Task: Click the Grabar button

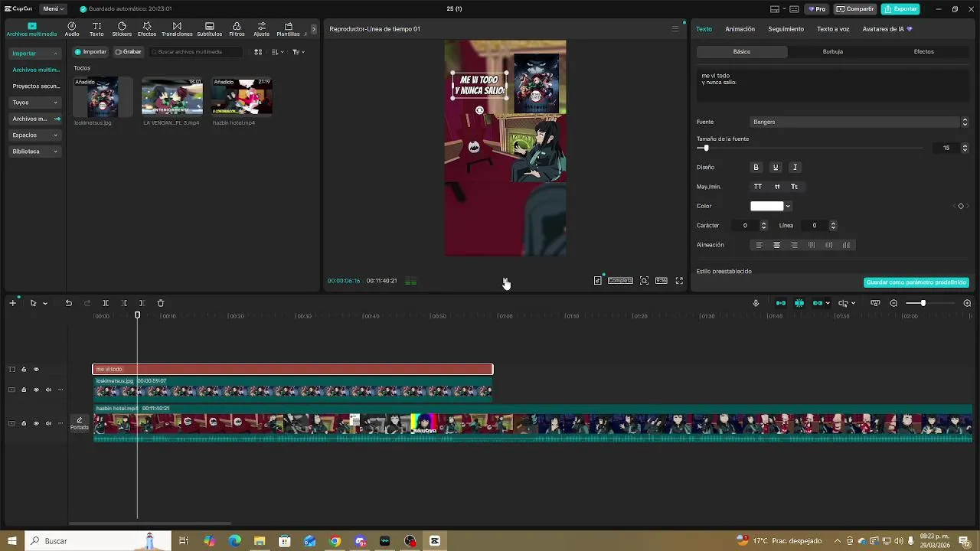Action: click(128, 52)
